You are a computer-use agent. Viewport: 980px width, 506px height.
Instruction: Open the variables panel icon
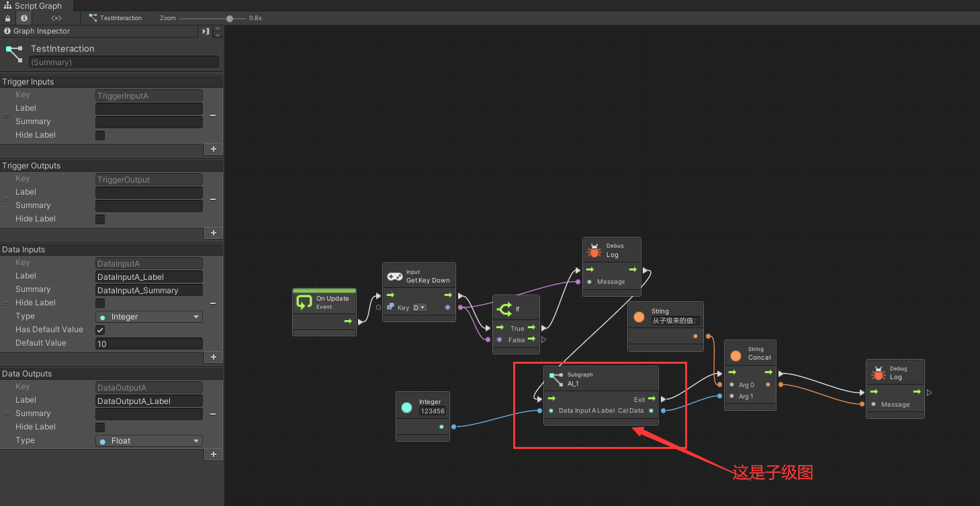[x=56, y=18]
